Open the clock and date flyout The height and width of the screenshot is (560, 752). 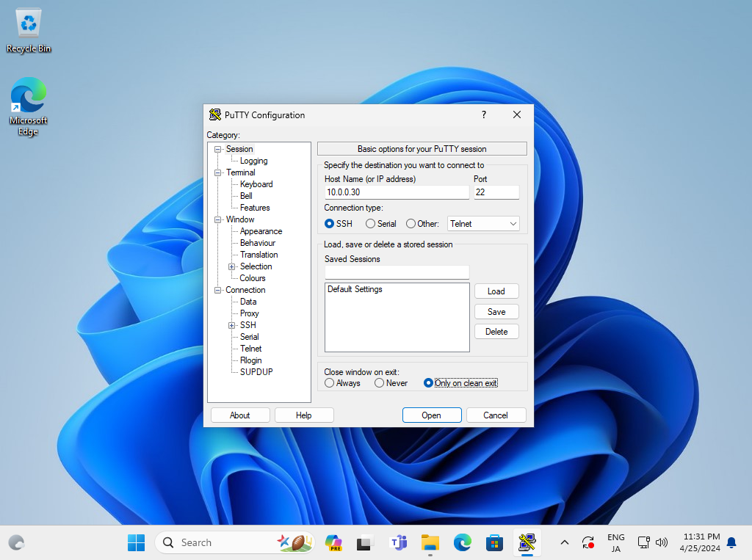click(x=700, y=542)
